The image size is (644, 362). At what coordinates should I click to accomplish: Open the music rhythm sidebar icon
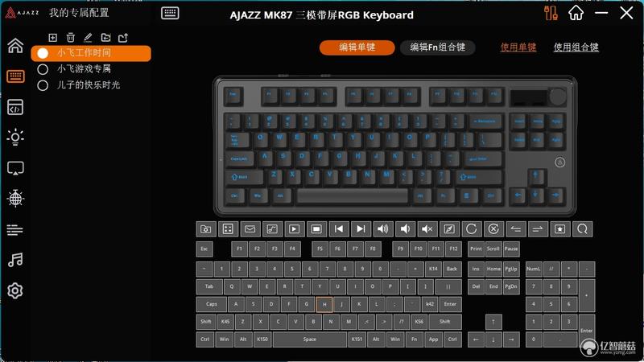15,260
